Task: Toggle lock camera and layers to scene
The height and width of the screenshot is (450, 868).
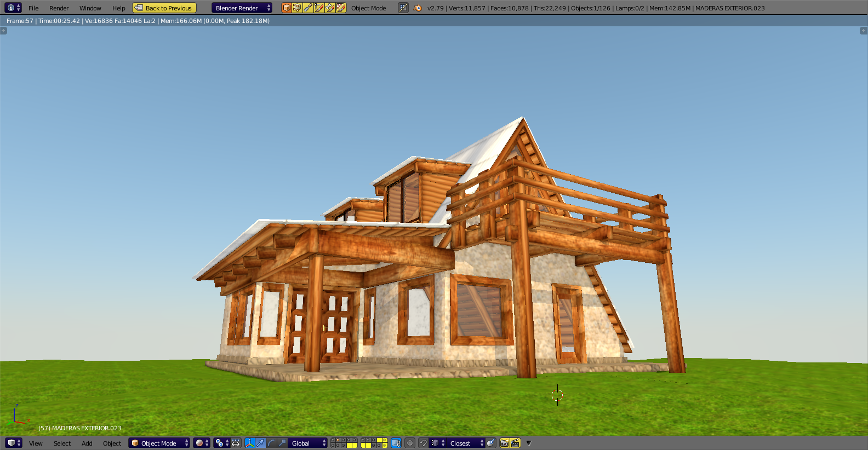Action: click(396, 443)
